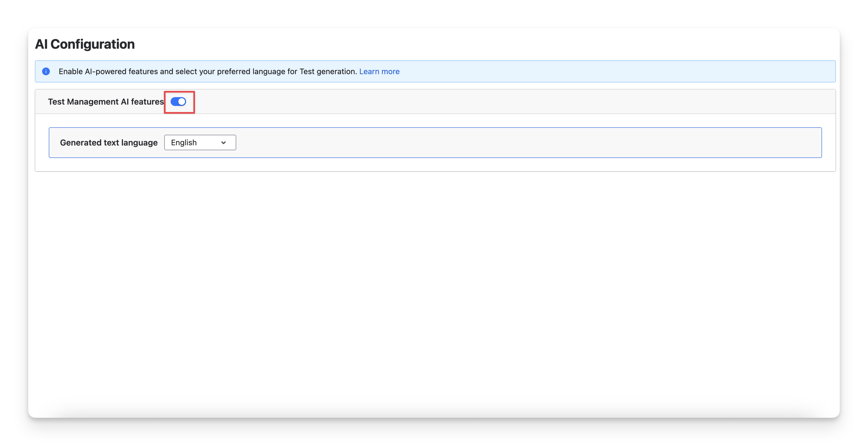Viewport: 868px width, 446px height.
Task: Click the info banner message text
Action: 207,71
